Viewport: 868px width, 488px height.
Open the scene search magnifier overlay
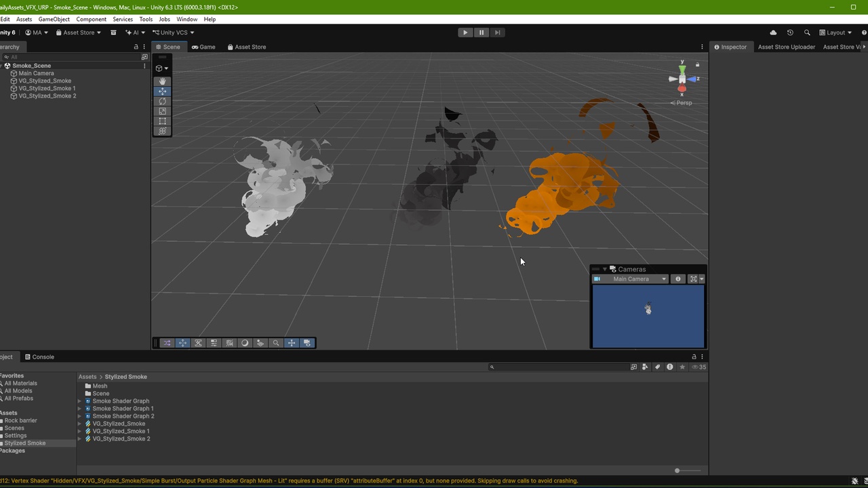click(276, 343)
